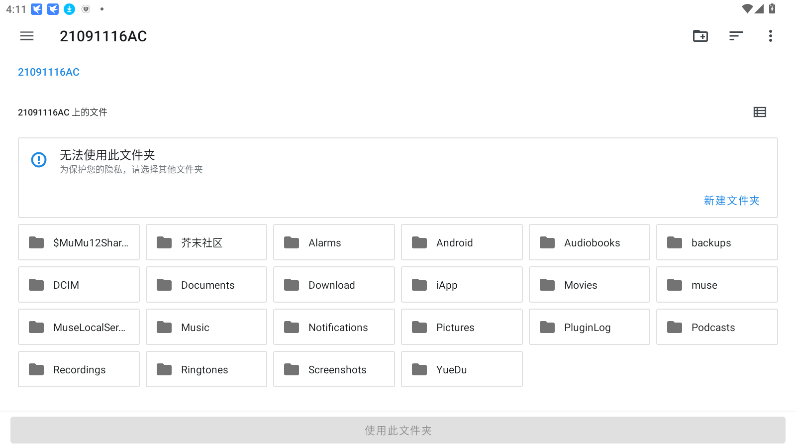Open the sort options icon
This screenshot has height=448, width=796.
click(x=736, y=36)
